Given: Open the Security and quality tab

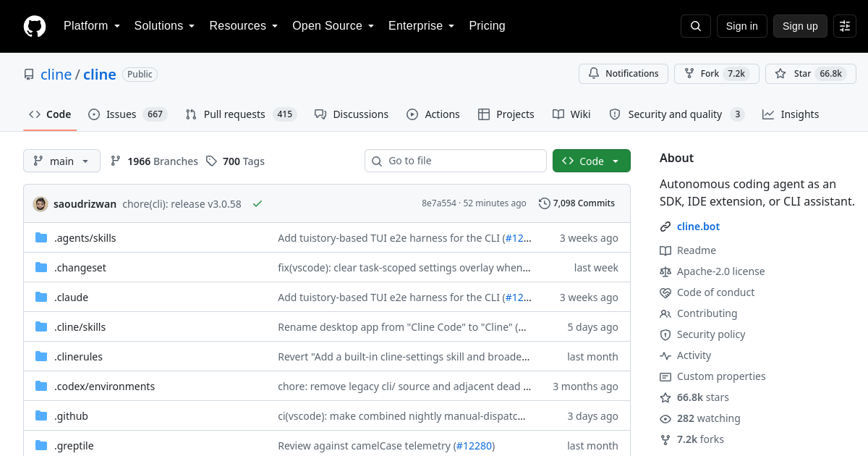Looking at the screenshot, I should (x=676, y=114).
